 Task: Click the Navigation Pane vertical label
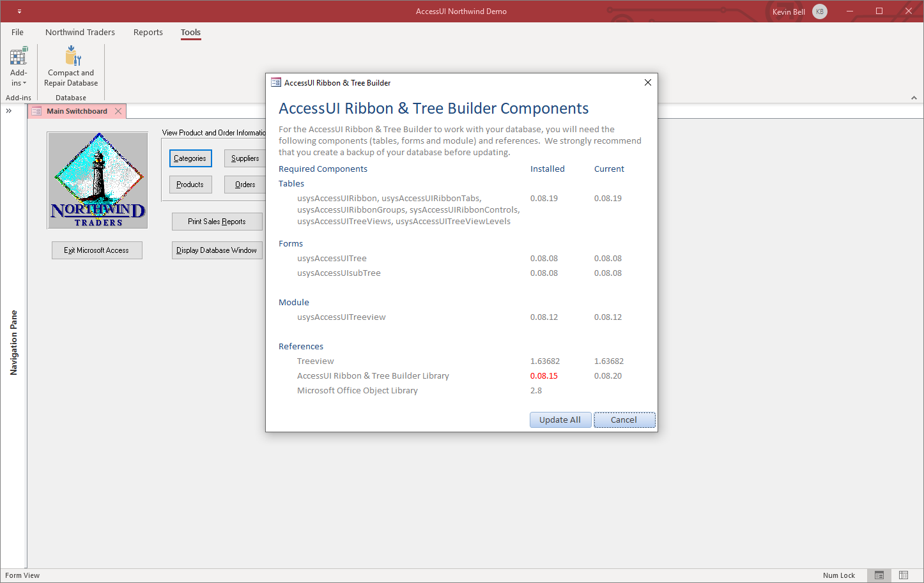tap(14, 342)
